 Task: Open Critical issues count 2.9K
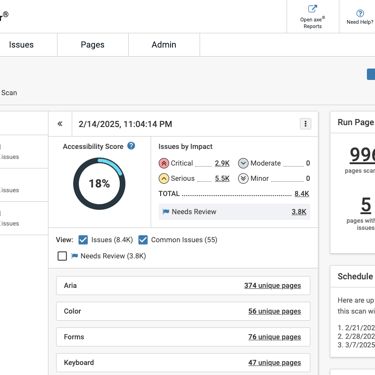coord(222,163)
